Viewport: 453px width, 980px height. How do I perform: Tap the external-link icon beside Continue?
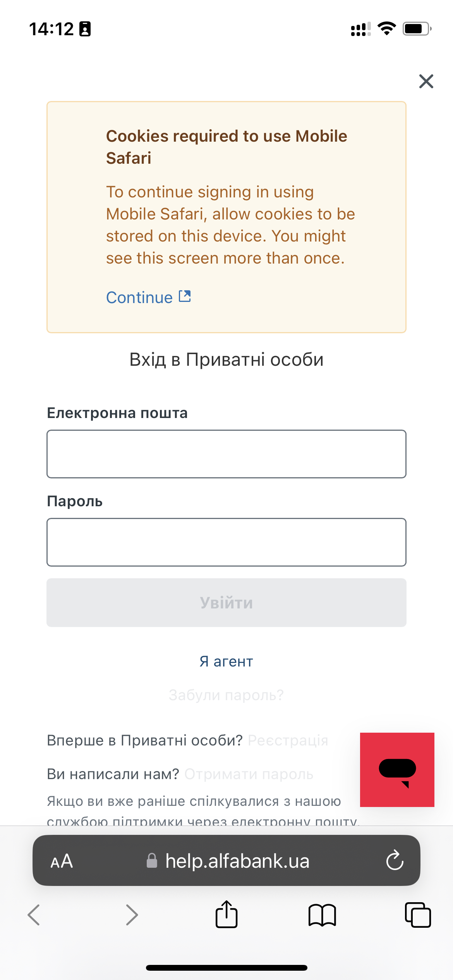pyautogui.click(x=185, y=296)
